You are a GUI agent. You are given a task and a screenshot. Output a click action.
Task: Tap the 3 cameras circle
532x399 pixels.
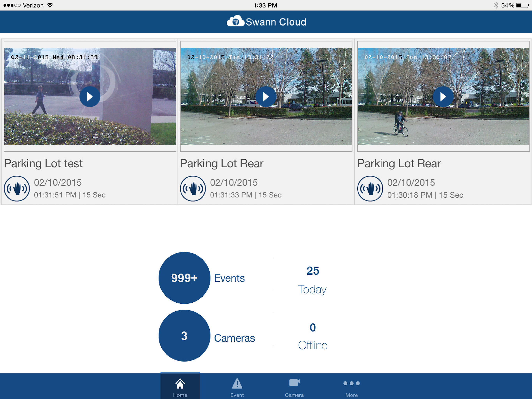184,335
